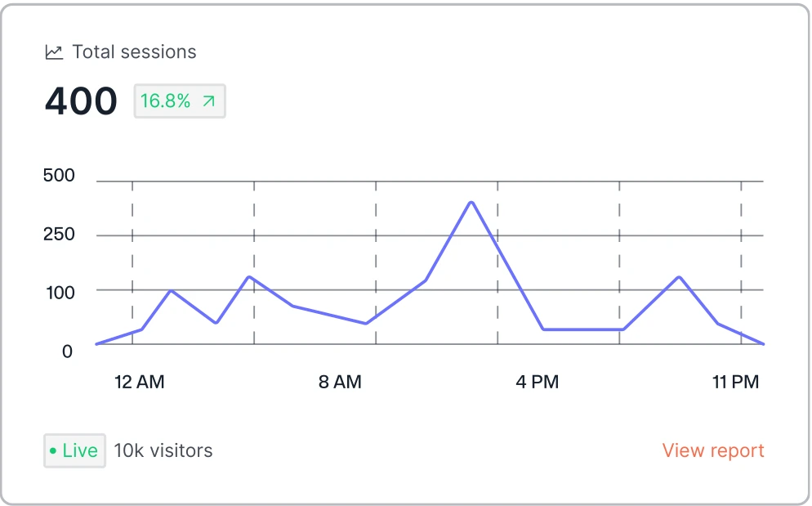Click the 100 y-axis label
The width and height of the screenshot is (812, 506).
tap(59, 293)
